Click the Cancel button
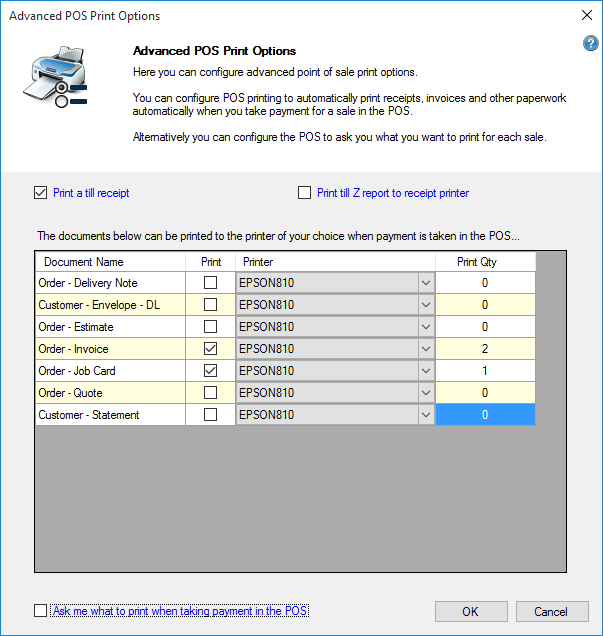Viewport: 603px width, 636px height. pos(551,611)
